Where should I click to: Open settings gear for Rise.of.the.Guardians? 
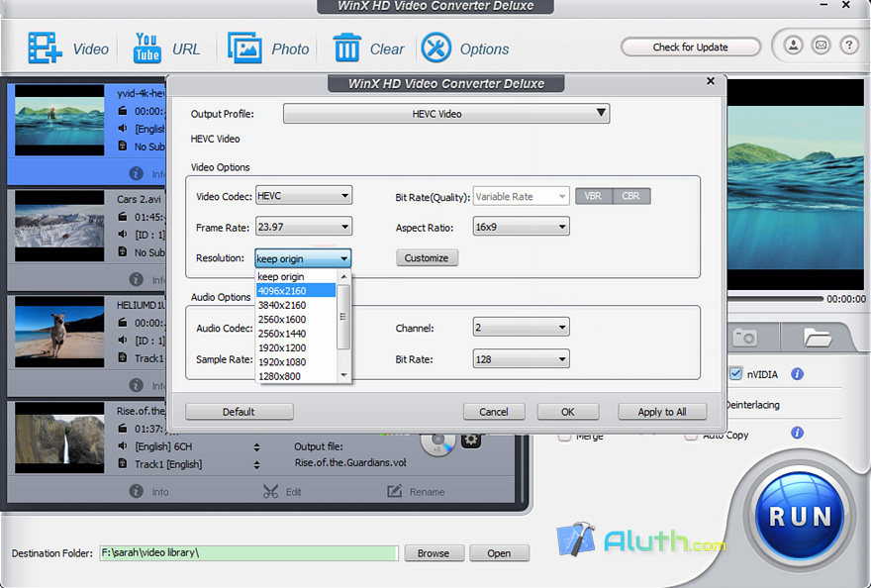point(471,441)
